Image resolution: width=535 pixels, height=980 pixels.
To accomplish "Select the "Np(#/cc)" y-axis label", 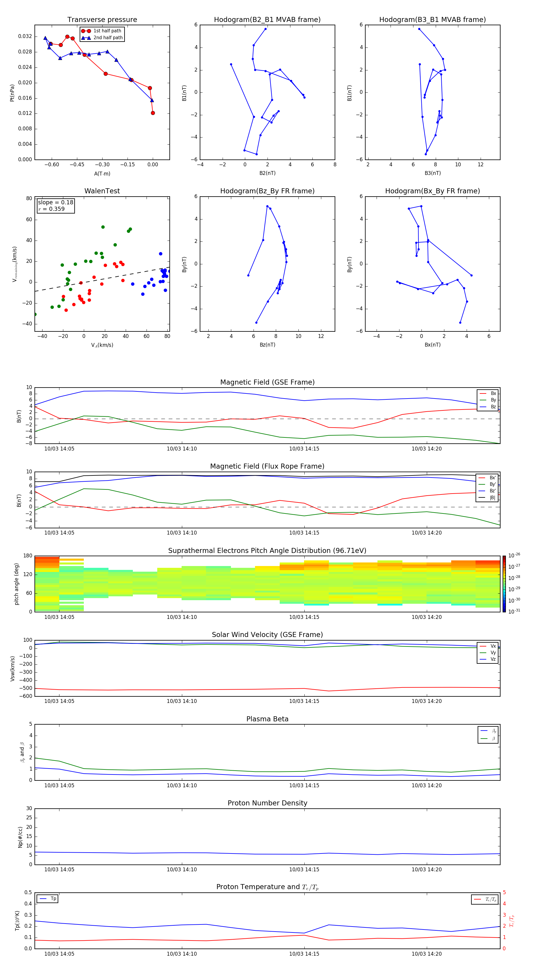I will click(20, 837).
